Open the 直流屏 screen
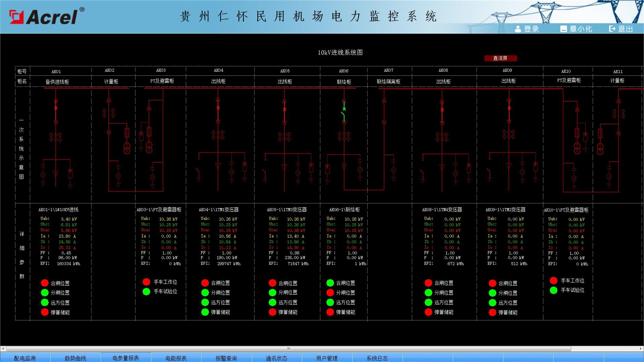Screen dimensions: 644x362 tap(500, 58)
